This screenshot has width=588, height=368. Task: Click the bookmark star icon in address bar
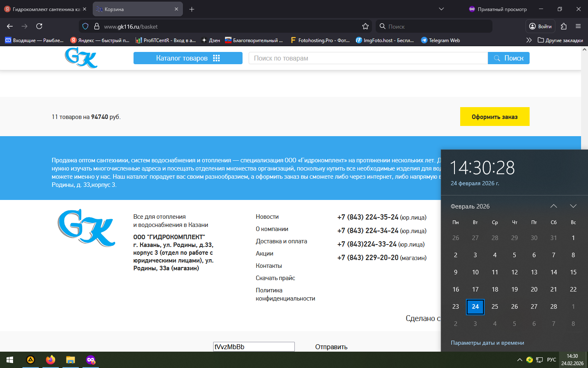(365, 27)
